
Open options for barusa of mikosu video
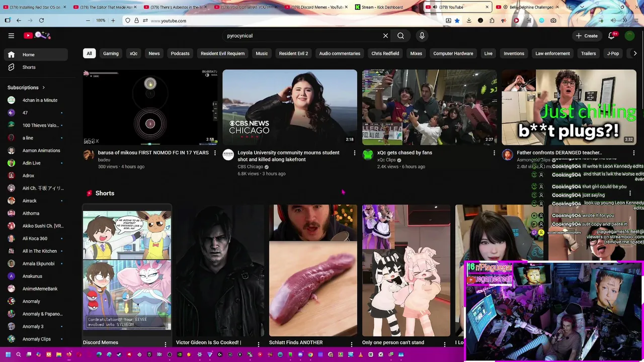[x=215, y=153]
